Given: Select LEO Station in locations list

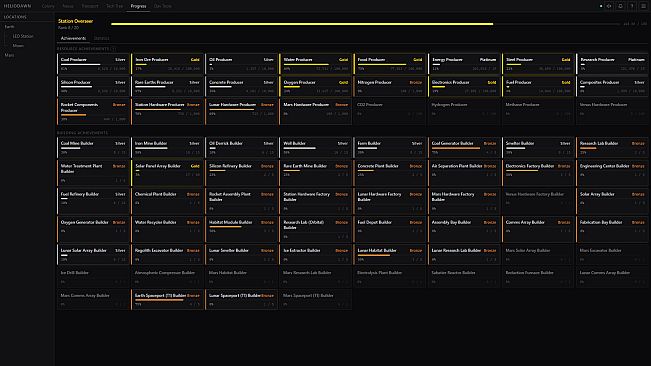Looking at the screenshot, I should point(23,36).
